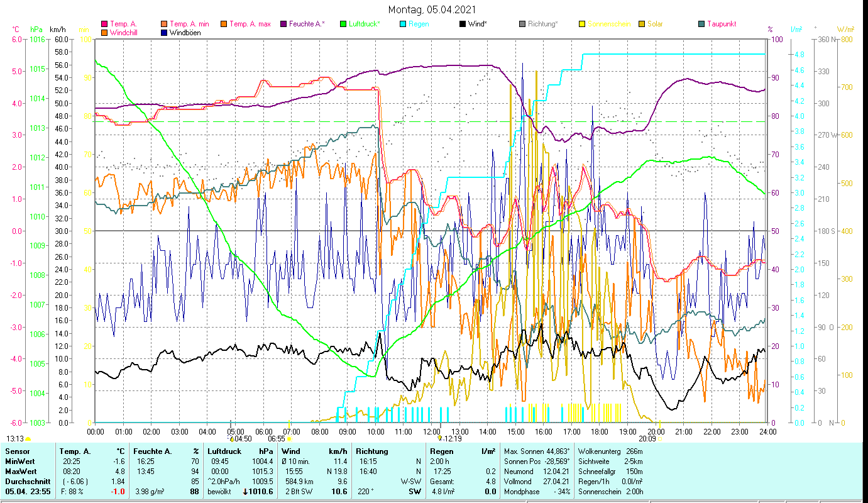Click the Sonnen Pos -28,569° value
The width and height of the screenshot is (868, 503).
pyautogui.click(x=537, y=461)
